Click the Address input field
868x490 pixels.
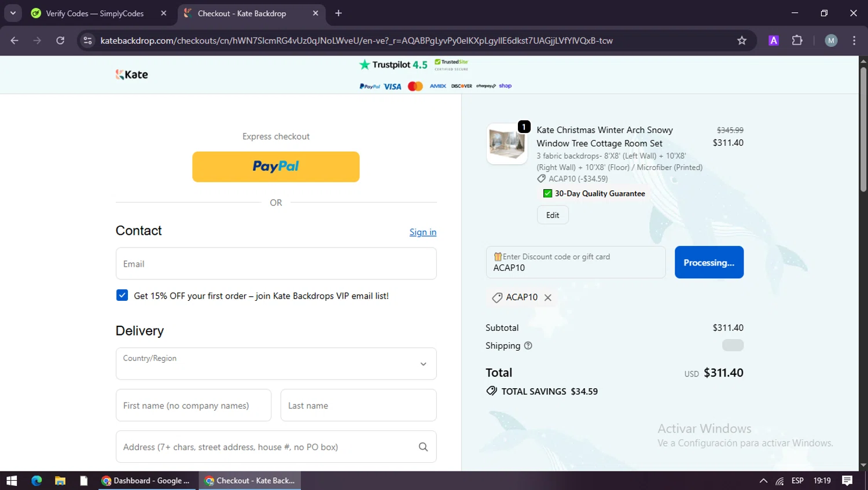pos(276,447)
